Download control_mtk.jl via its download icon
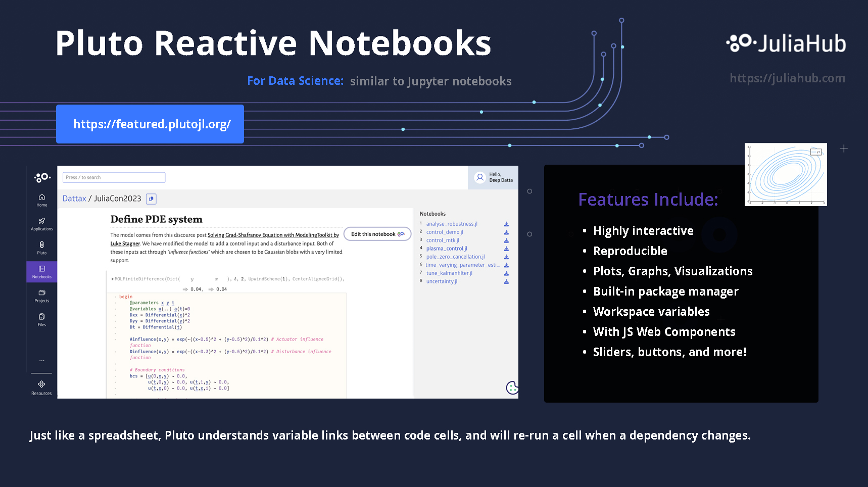The height and width of the screenshot is (487, 868). tap(506, 240)
